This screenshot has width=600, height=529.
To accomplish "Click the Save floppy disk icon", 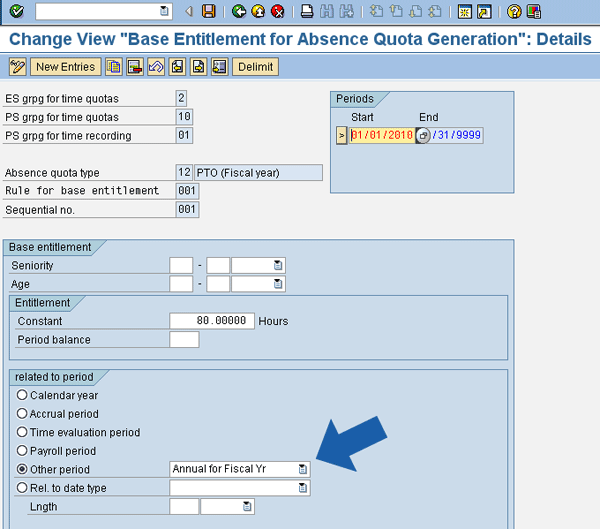I will pos(208,11).
